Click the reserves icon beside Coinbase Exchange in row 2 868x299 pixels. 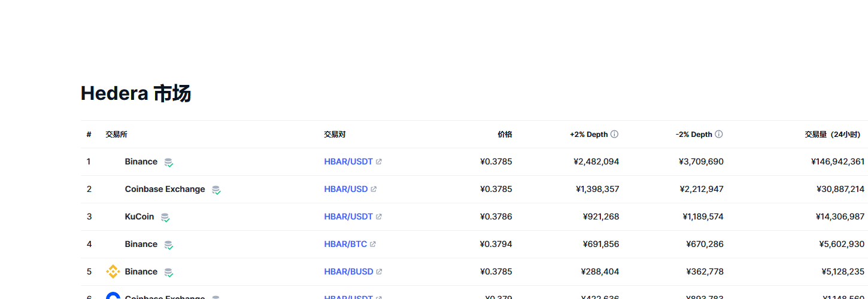[x=216, y=190]
